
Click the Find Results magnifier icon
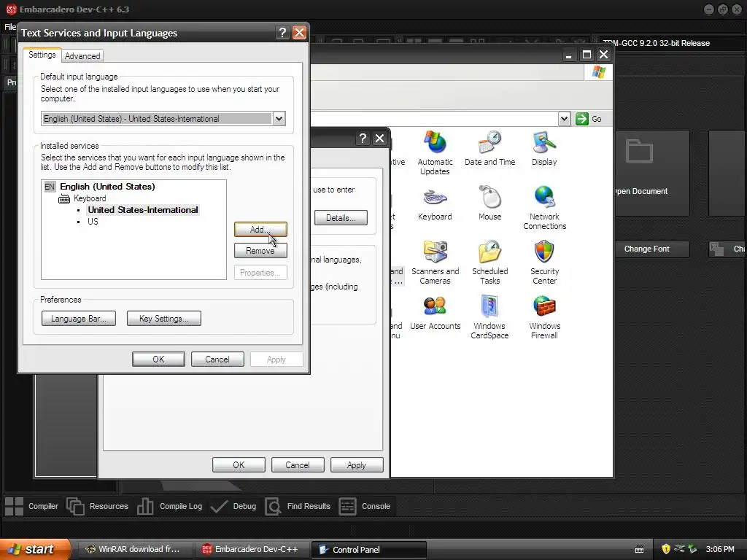pos(273,506)
